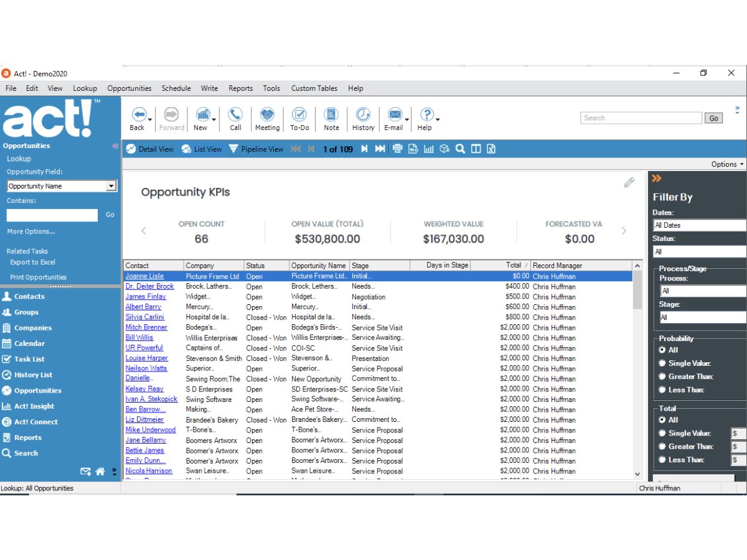Show next KPI with right chevron
This screenshot has height=560, width=747.
click(x=624, y=231)
